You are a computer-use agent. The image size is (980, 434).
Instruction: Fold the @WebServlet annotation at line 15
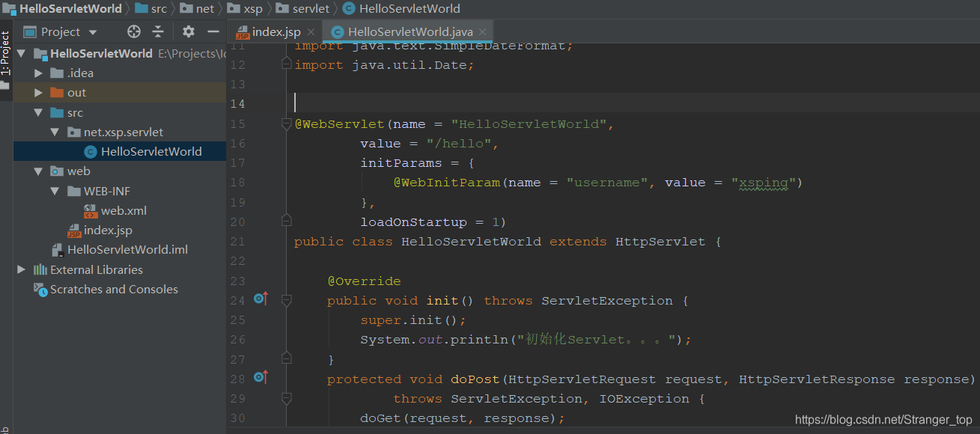[286, 123]
